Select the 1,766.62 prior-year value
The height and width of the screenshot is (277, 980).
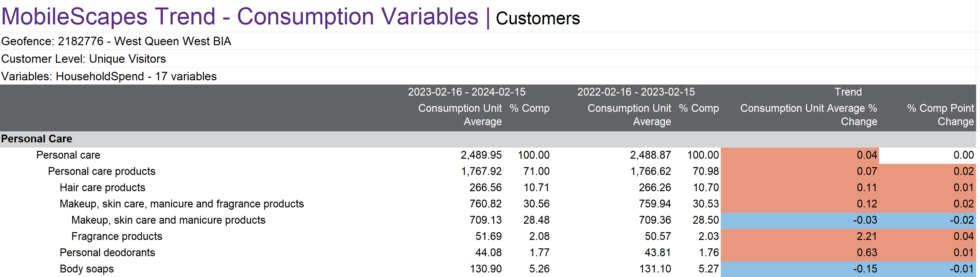tap(650, 171)
